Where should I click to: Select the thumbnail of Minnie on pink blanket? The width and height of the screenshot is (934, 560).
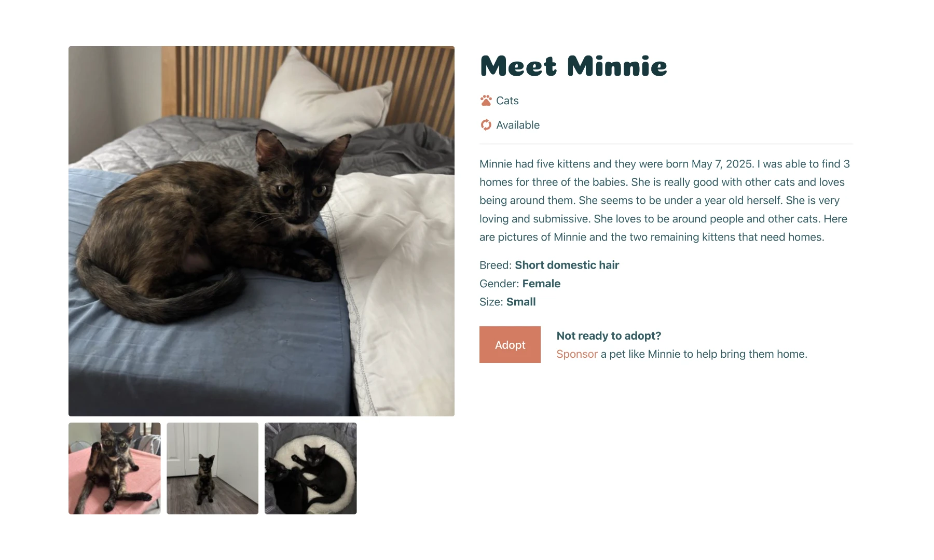[x=114, y=468]
